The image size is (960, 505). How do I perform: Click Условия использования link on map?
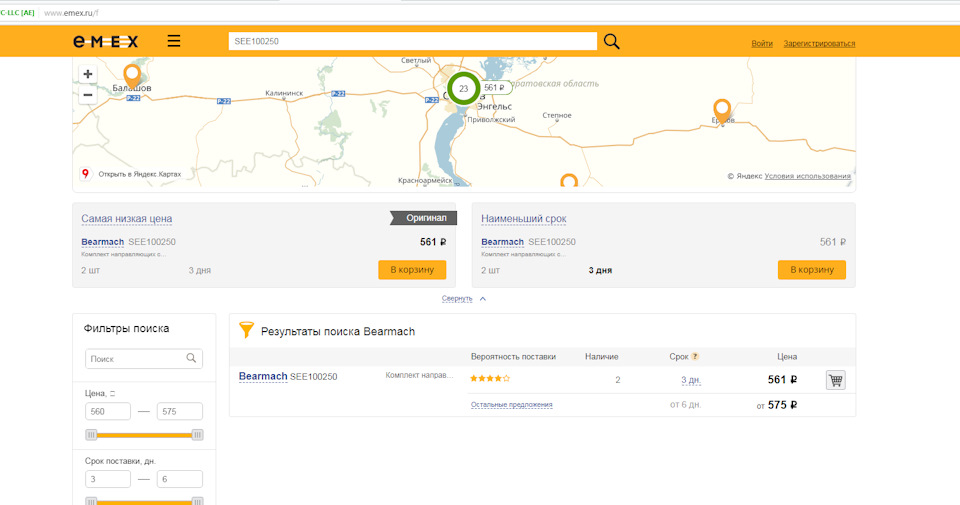click(x=808, y=176)
